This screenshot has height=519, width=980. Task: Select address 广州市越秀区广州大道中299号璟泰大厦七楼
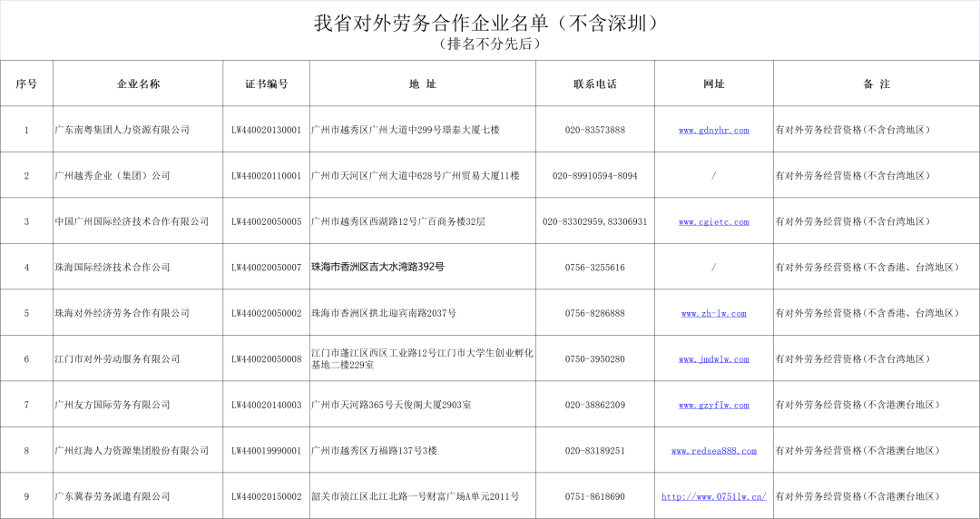pyautogui.click(x=406, y=130)
